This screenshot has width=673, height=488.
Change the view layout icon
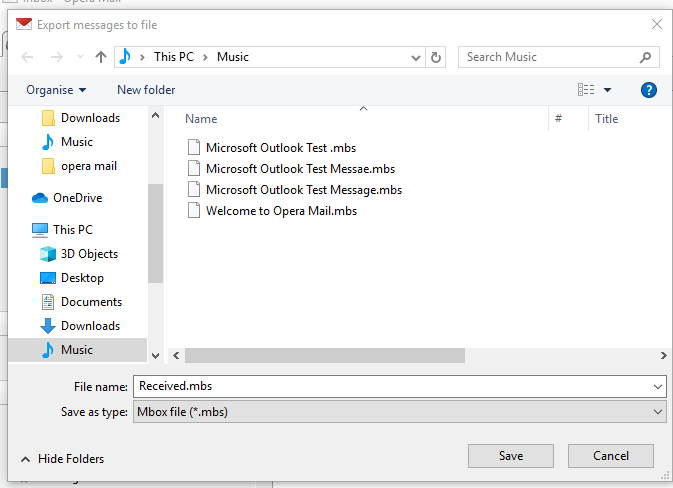point(586,90)
